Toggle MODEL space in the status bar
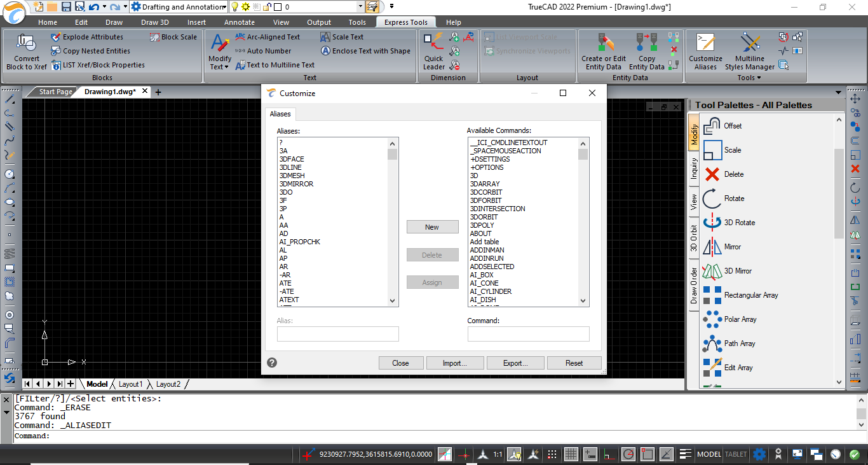 tap(709, 454)
